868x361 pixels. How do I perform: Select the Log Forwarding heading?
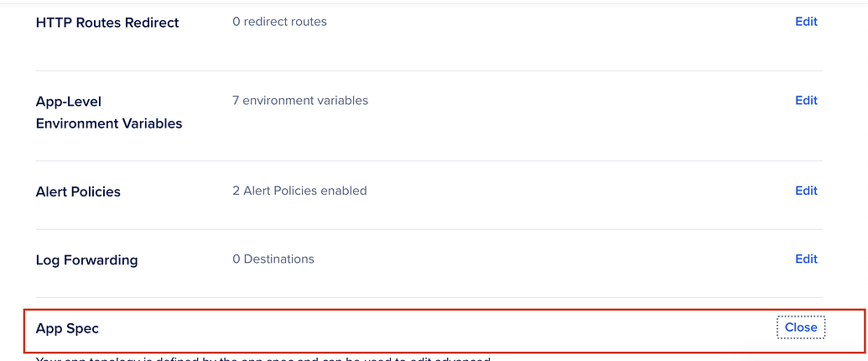87,260
